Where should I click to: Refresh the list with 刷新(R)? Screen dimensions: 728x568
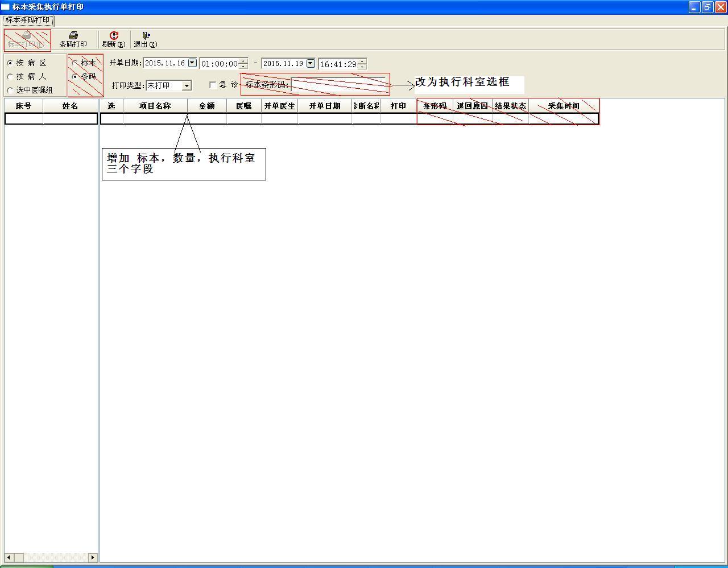tap(114, 40)
